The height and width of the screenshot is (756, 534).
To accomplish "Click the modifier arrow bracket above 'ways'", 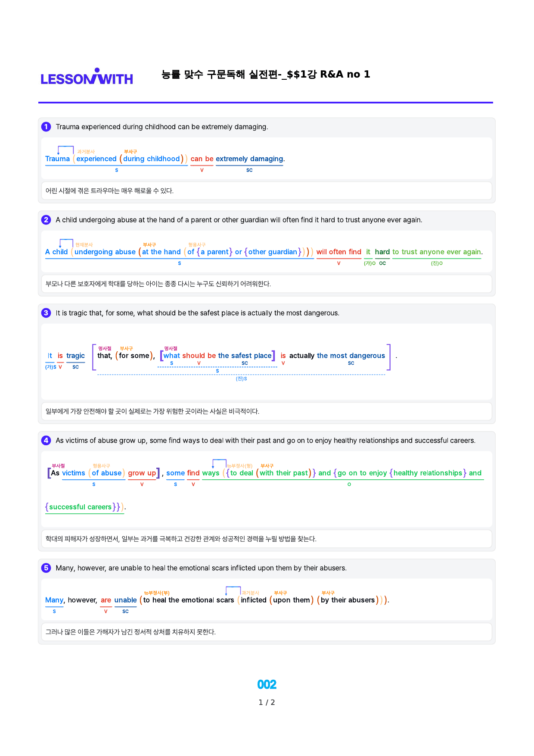I will pos(219,464).
